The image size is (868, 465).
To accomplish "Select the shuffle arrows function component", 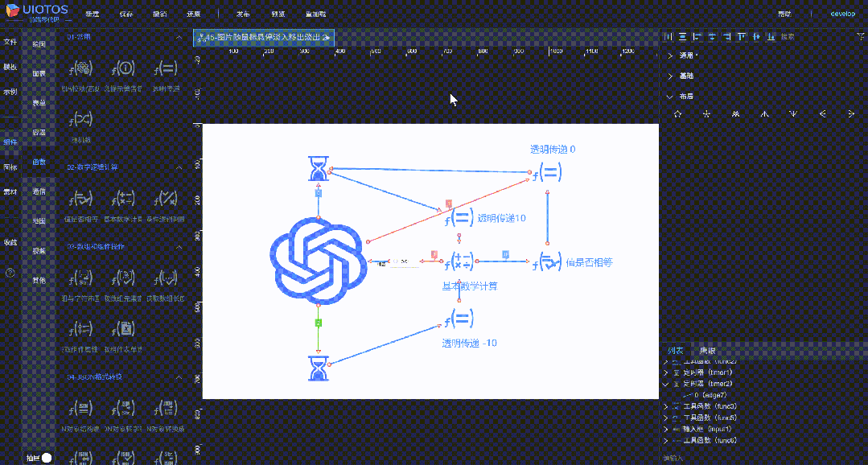I will pyautogui.click(x=80, y=119).
